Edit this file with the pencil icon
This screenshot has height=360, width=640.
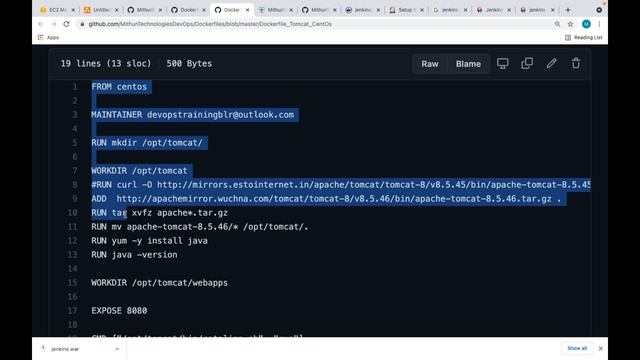[x=551, y=63]
